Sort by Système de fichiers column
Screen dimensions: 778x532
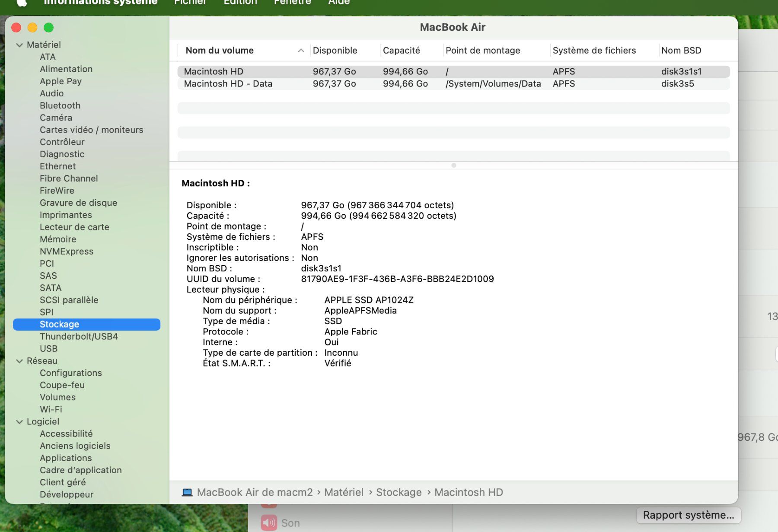click(594, 51)
